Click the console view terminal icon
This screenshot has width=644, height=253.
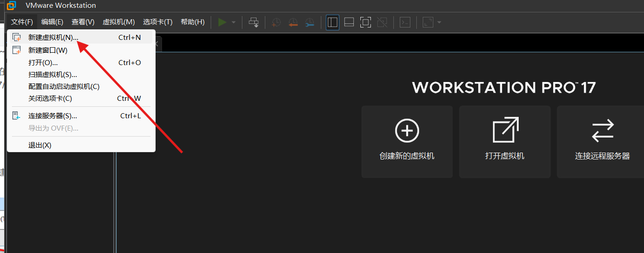[405, 22]
